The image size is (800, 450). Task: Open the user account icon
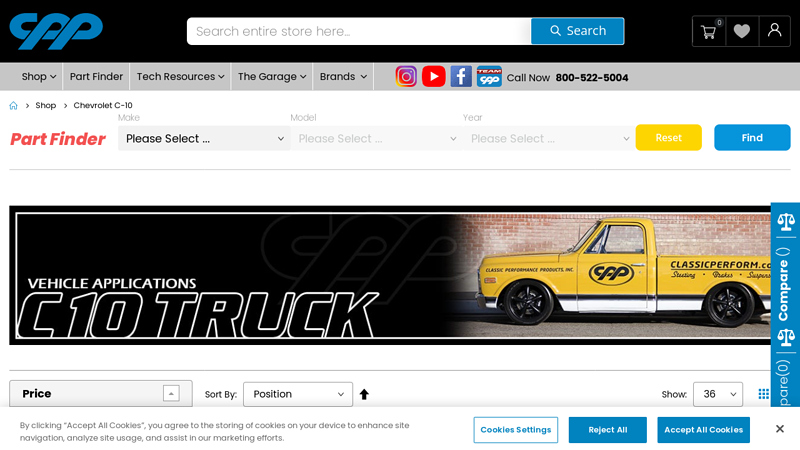[x=774, y=31]
